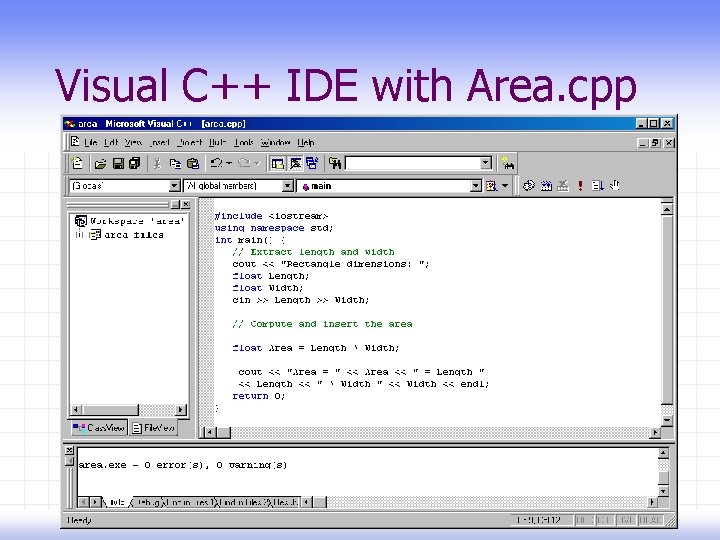Image resolution: width=720 pixels, height=540 pixels.
Task: Click inside the Find text combo box
Action: [413, 163]
